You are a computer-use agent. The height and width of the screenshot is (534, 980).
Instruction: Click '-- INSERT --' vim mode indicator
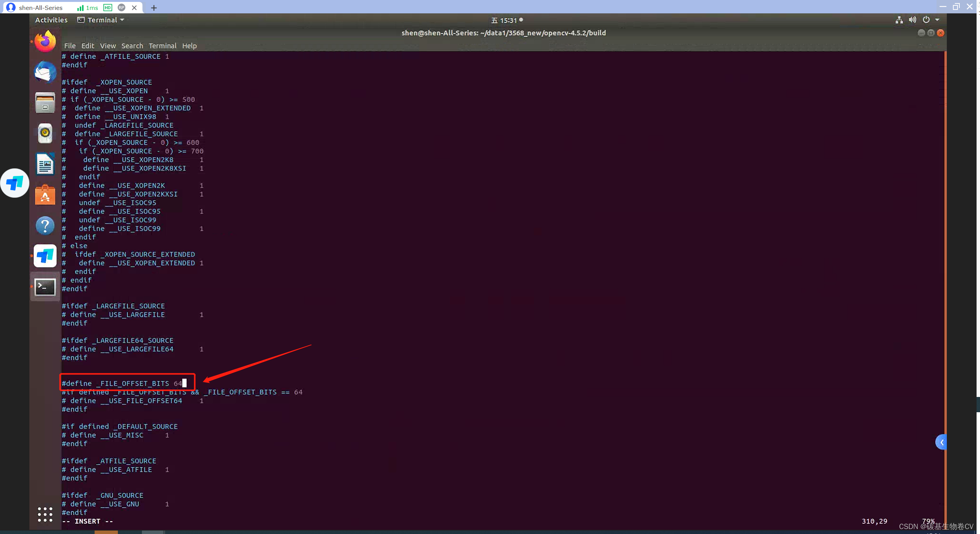pyautogui.click(x=87, y=521)
